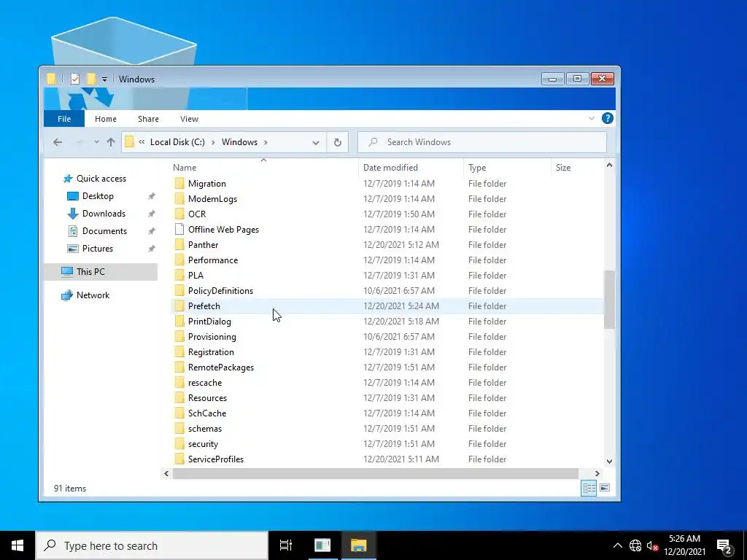Open the address bar history dropdown

tap(315, 142)
